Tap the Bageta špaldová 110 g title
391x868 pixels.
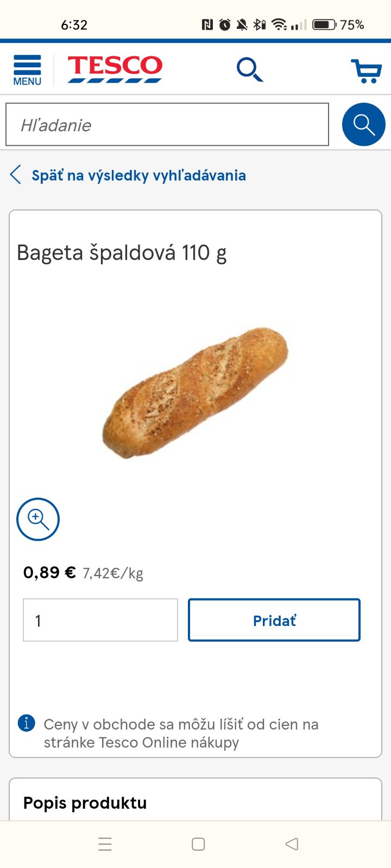[122, 253]
